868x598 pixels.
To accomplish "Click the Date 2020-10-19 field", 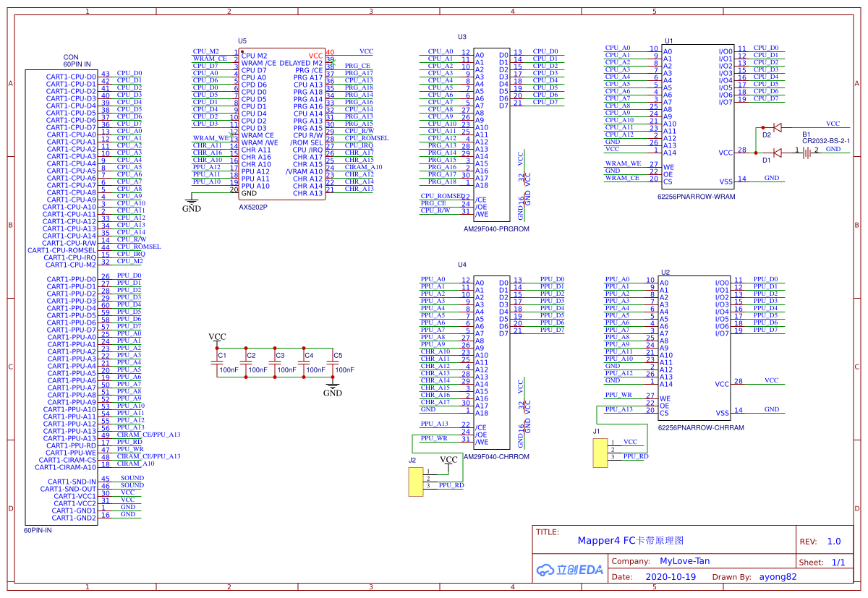I will [x=671, y=576].
